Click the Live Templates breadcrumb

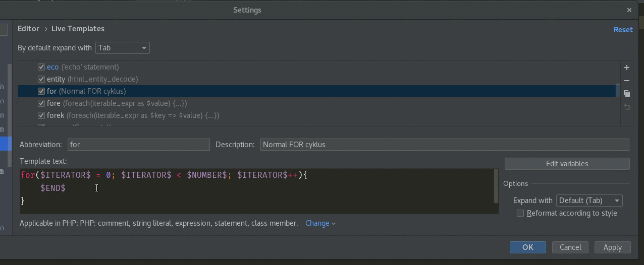click(x=78, y=29)
